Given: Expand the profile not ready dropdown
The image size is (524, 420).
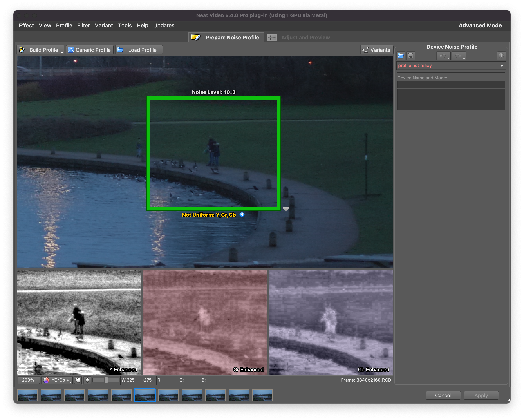Looking at the screenshot, I should click(x=501, y=66).
